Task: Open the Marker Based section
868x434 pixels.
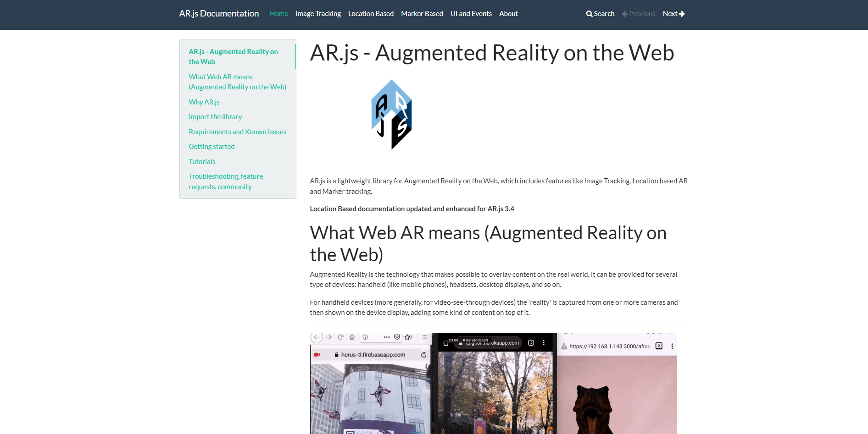Action: (x=422, y=14)
